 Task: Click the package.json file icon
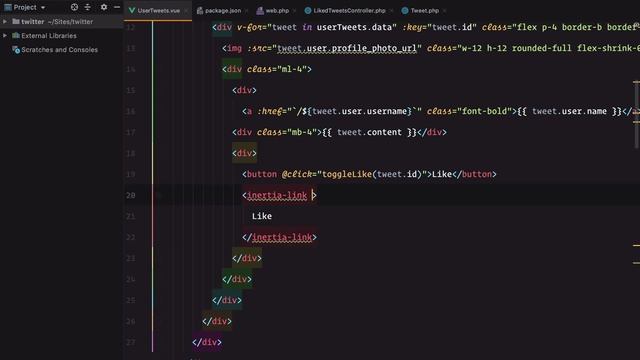click(x=200, y=11)
